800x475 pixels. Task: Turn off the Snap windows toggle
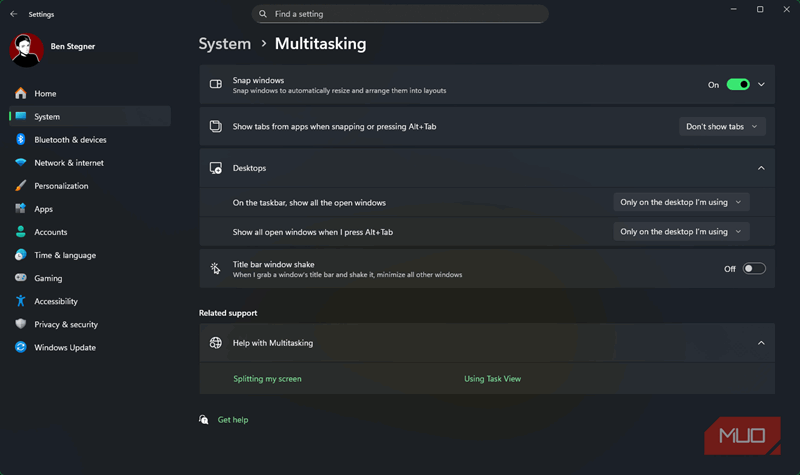coord(738,85)
